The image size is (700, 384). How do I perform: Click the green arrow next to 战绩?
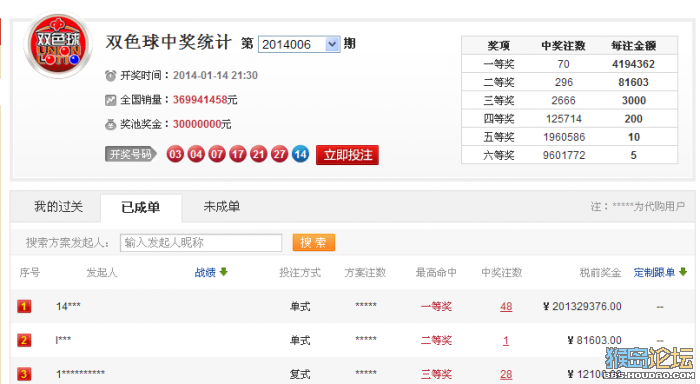pyautogui.click(x=224, y=271)
